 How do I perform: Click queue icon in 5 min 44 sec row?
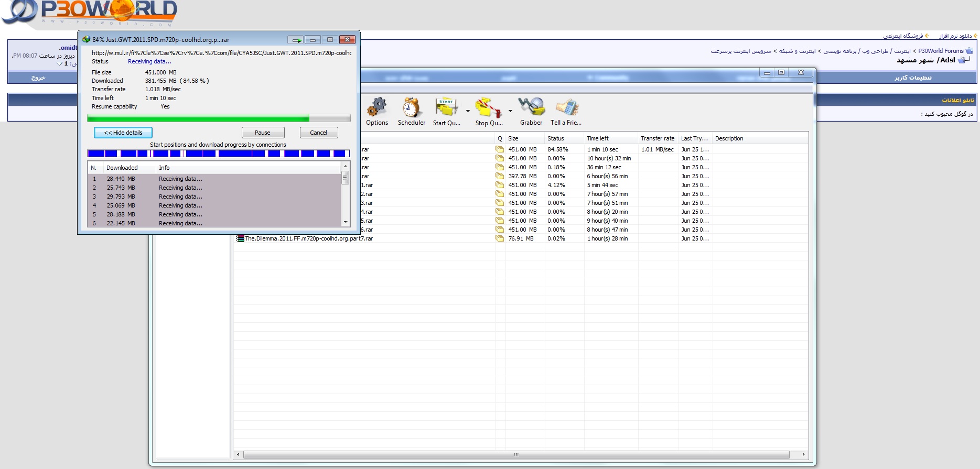tap(500, 185)
